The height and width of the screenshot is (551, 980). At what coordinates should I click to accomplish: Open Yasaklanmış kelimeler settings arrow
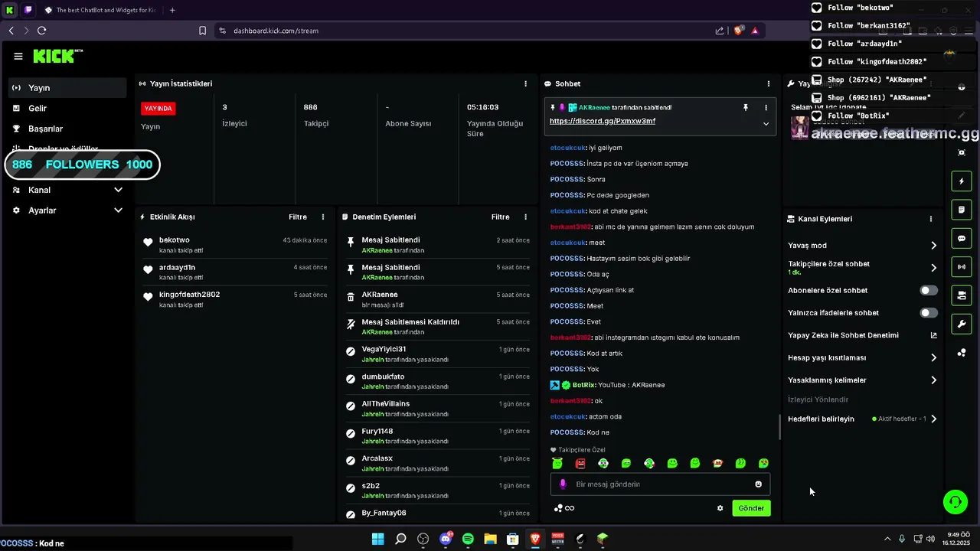pos(933,380)
